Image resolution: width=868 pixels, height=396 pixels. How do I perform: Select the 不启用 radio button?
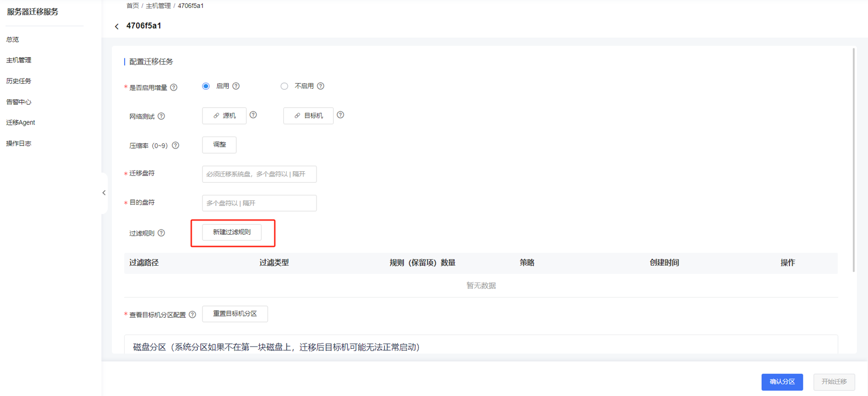[284, 86]
